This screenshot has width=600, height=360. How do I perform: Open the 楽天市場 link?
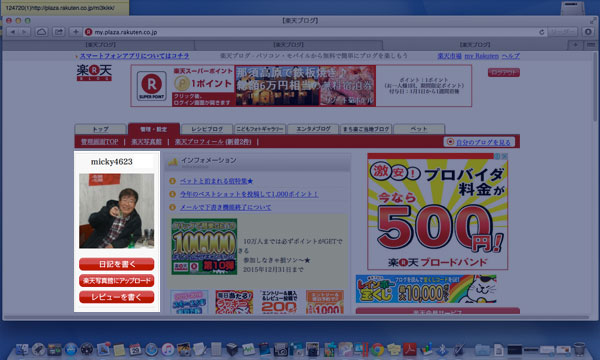(449, 56)
